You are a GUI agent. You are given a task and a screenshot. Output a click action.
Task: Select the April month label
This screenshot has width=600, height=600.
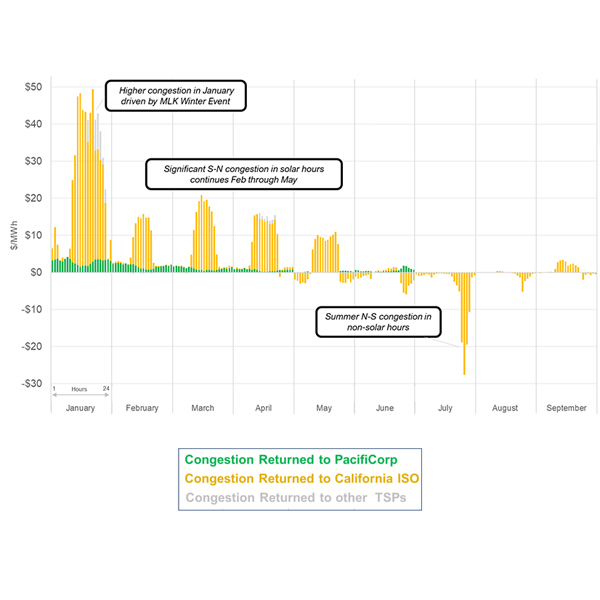263,408
